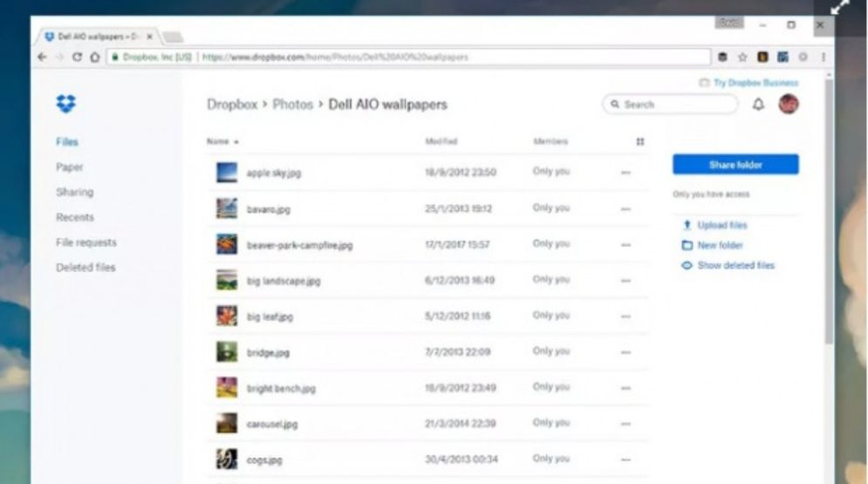Sort by Members column header
This screenshot has width=868, height=484.
[550, 141]
